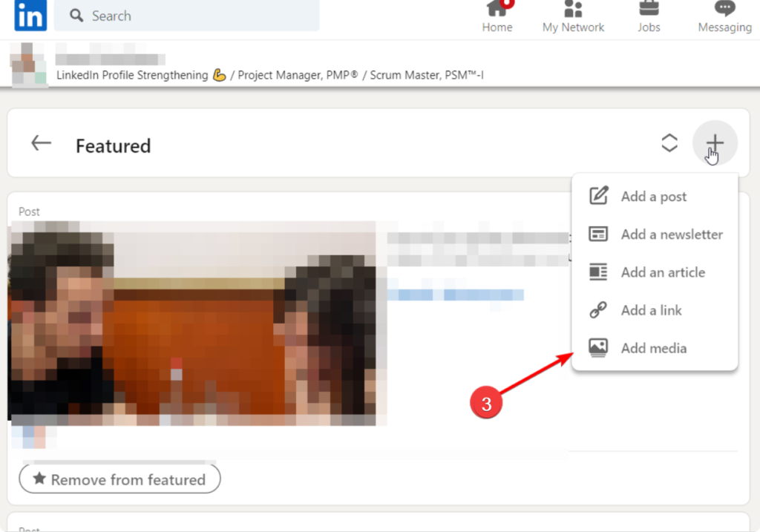Click the plus icon to add featured
The height and width of the screenshot is (532, 760).
tap(714, 142)
